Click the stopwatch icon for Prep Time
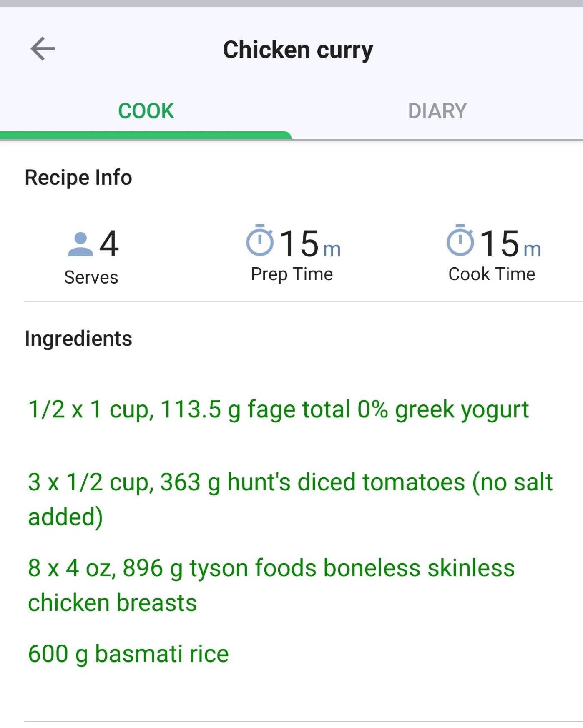The height and width of the screenshot is (728, 583). tap(260, 240)
